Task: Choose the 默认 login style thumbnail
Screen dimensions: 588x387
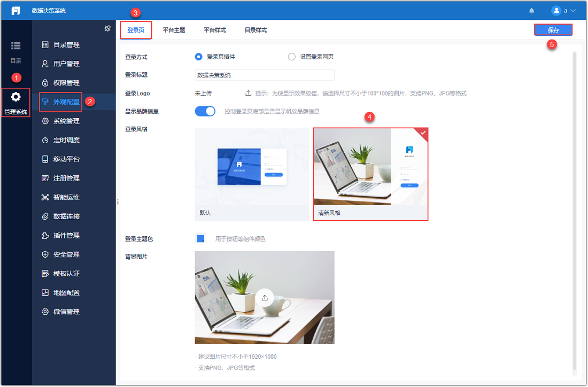Action: tap(252, 175)
